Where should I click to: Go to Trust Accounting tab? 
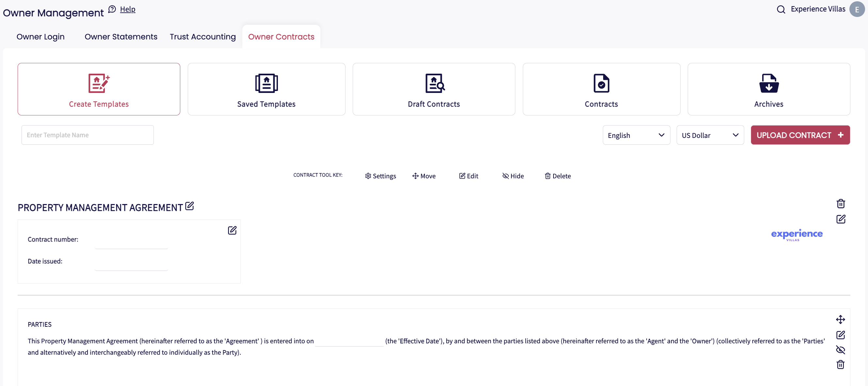pyautogui.click(x=202, y=37)
